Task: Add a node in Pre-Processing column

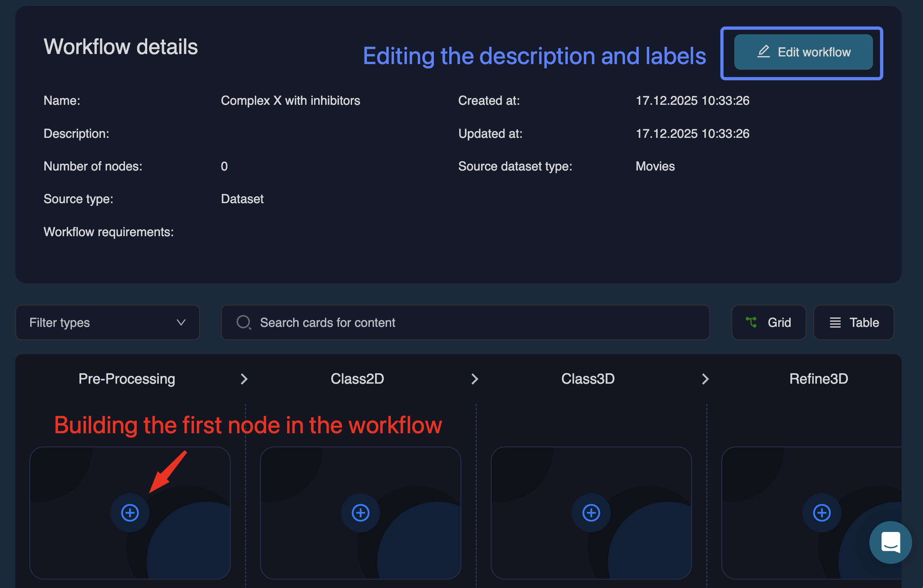Action: pos(130,513)
